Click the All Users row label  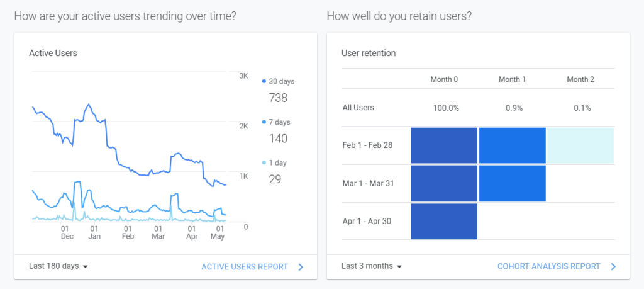[358, 108]
